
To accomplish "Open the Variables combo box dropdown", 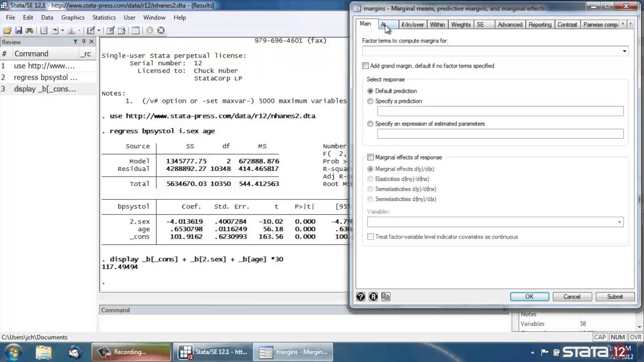I will [x=619, y=222].
